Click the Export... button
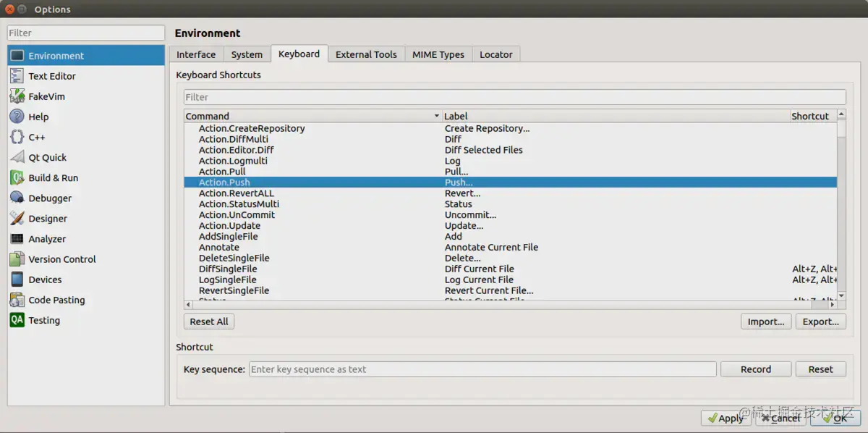Image resolution: width=868 pixels, height=433 pixels. coord(821,321)
